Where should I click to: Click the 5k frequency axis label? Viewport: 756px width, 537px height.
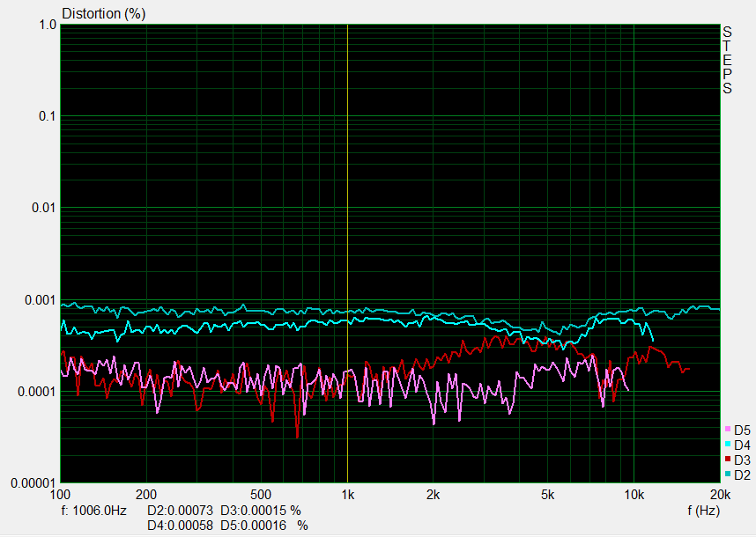pos(547,495)
